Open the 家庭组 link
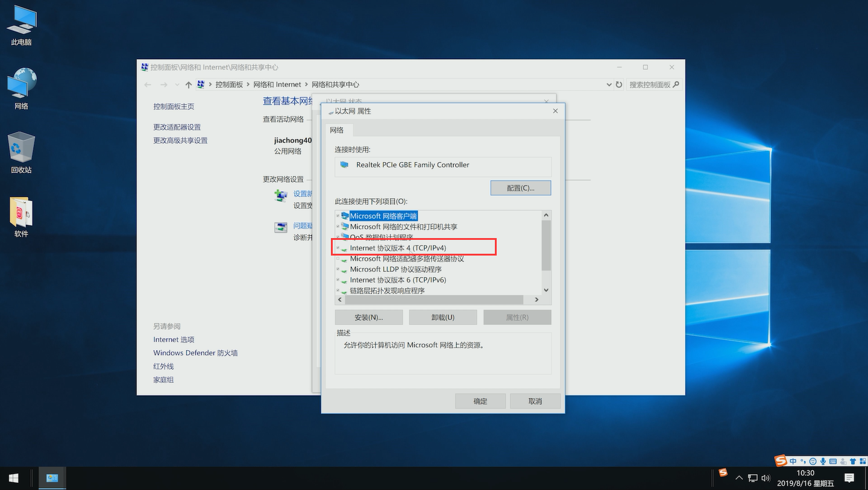Image resolution: width=868 pixels, height=490 pixels. [x=163, y=380]
